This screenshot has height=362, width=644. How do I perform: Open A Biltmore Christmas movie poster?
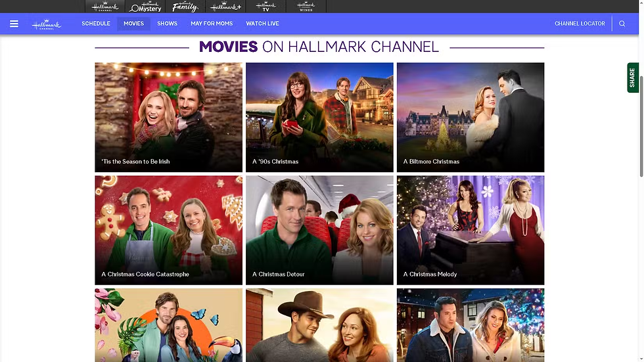click(471, 118)
